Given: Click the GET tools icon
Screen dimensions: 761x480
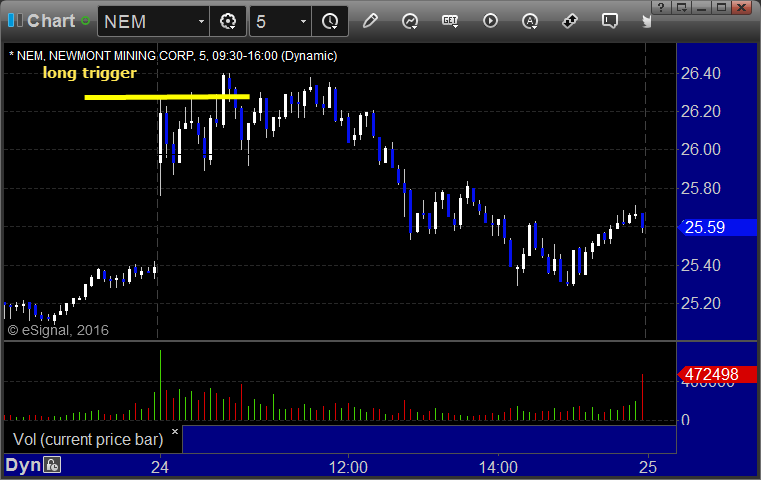Looking at the screenshot, I should click(x=450, y=21).
